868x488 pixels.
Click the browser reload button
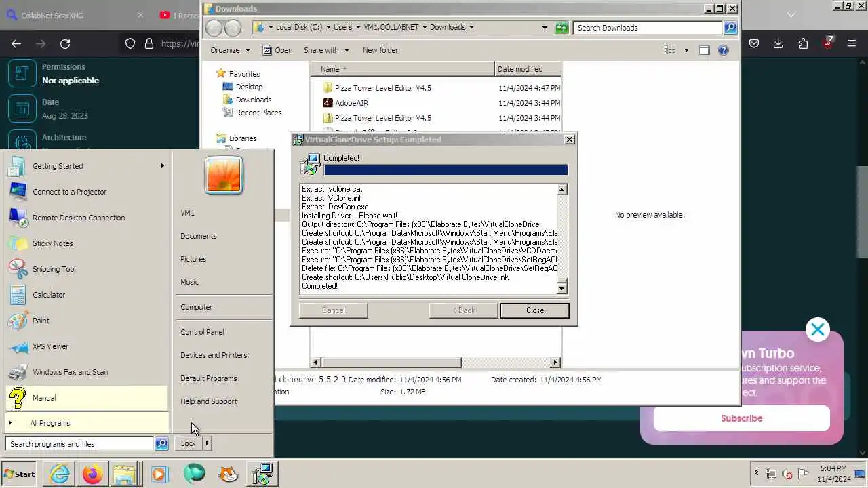pyautogui.click(x=65, y=43)
